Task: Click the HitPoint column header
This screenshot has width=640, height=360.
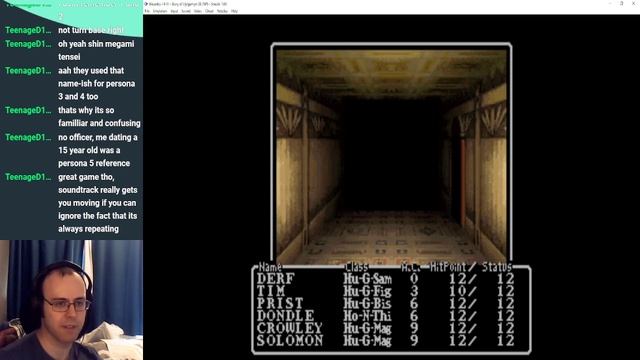Action: point(448,267)
